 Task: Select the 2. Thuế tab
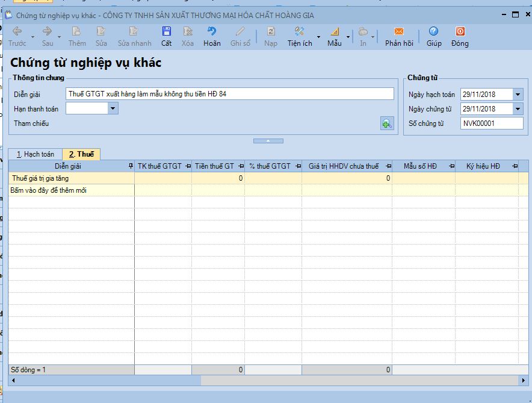pos(81,154)
